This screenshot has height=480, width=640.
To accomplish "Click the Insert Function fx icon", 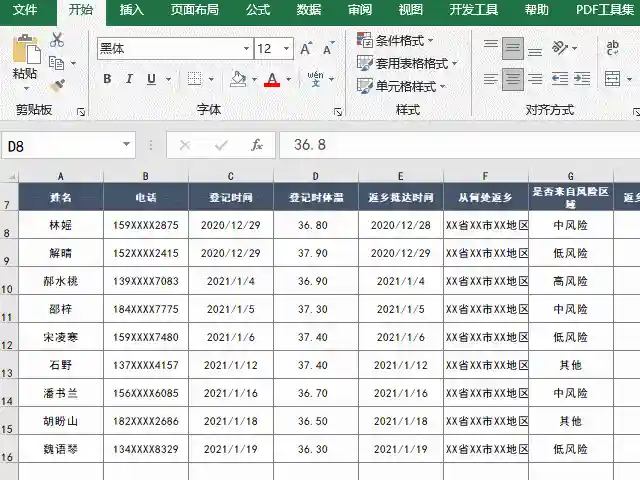I will click(x=257, y=145).
